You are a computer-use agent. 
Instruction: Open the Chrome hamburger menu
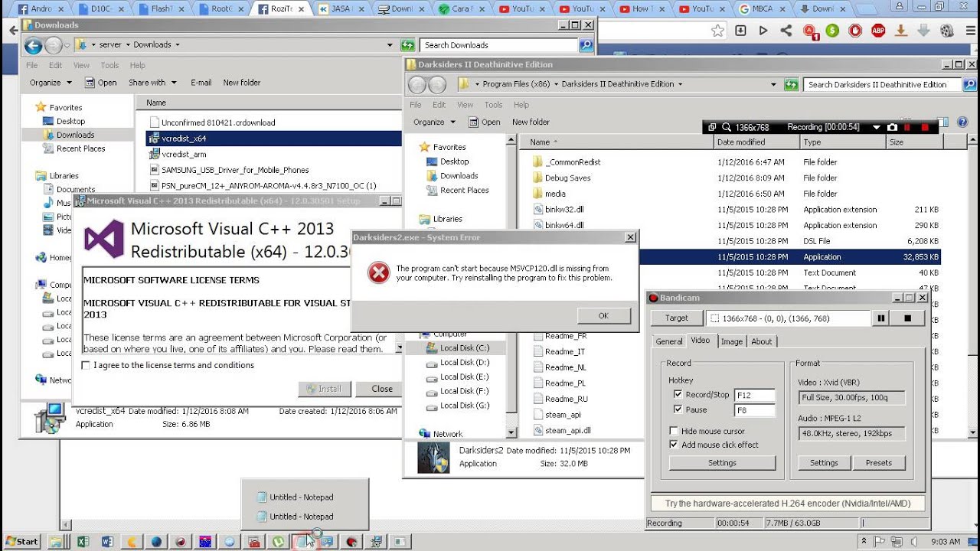970,31
